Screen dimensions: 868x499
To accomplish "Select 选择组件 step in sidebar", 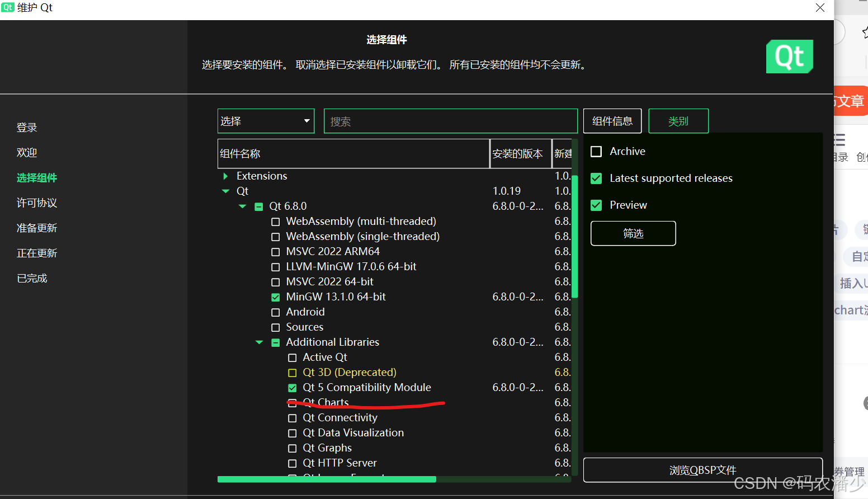I will [37, 178].
